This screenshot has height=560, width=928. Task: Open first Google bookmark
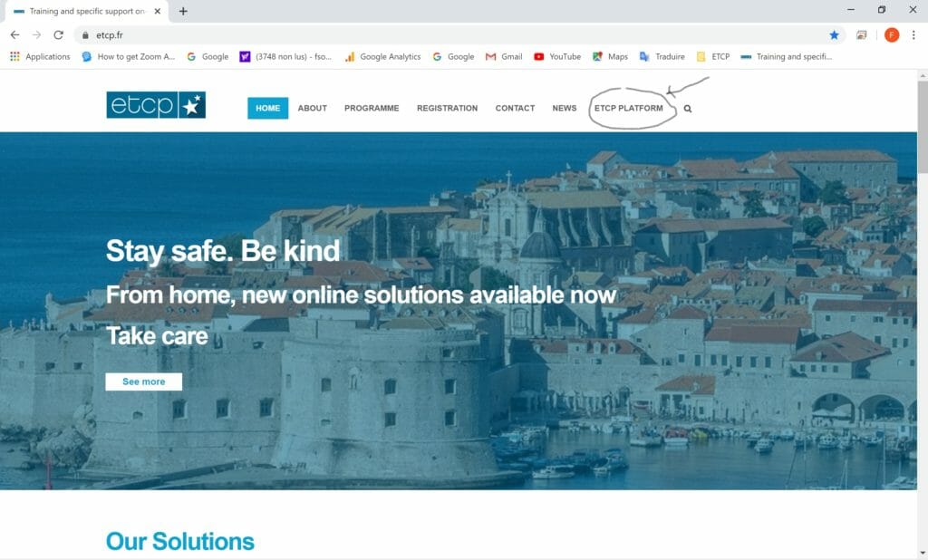(x=208, y=57)
